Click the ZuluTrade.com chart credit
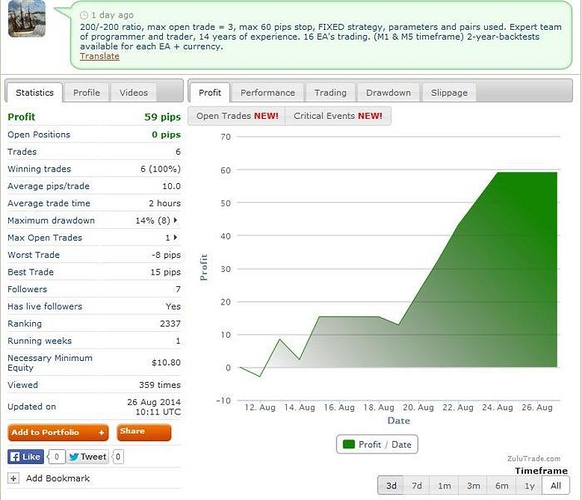The image size is (582, 500). (534, 458)
